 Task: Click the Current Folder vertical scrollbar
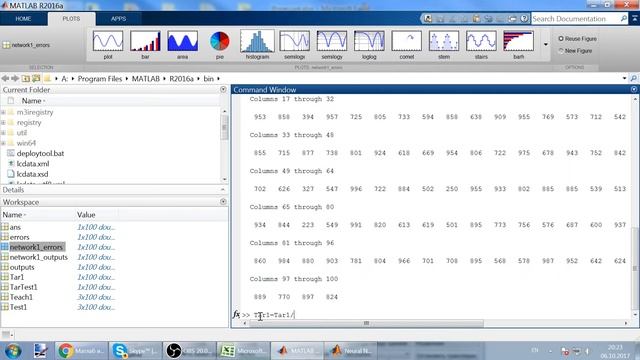(224, 127)
